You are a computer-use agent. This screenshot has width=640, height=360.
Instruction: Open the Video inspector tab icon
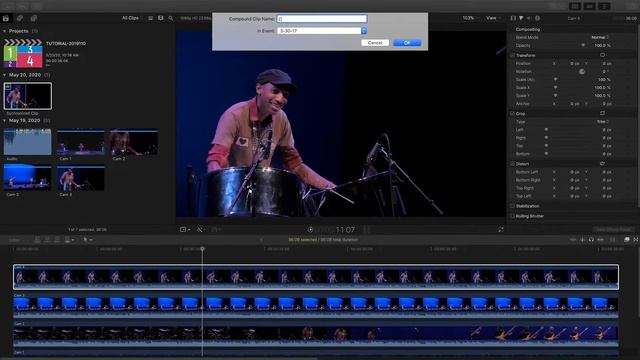[513, 18]
